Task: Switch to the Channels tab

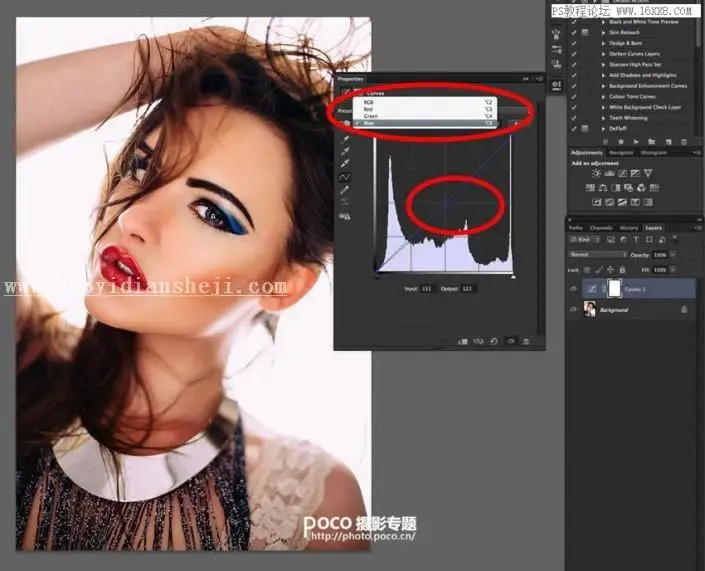Action: (x=601, y=228)
